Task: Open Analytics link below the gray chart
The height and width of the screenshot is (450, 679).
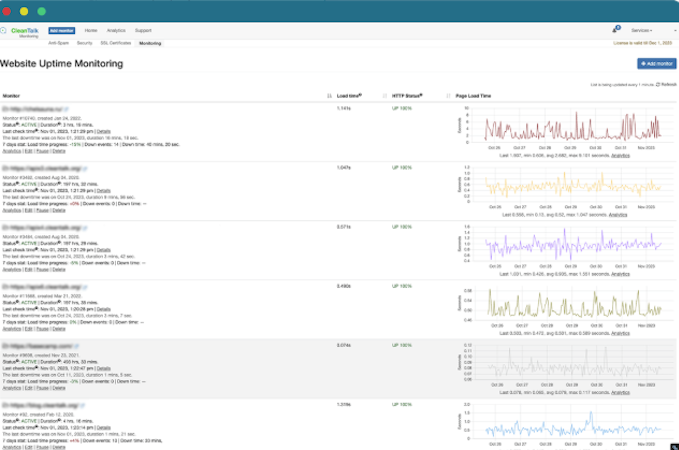Action: tap(620, 392)
